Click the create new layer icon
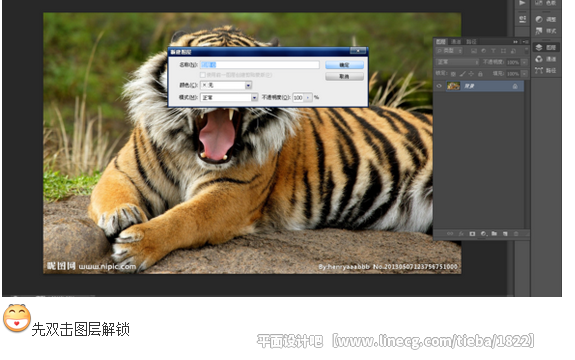The width and height of the screenshot is (575, 360). point(505,234)
